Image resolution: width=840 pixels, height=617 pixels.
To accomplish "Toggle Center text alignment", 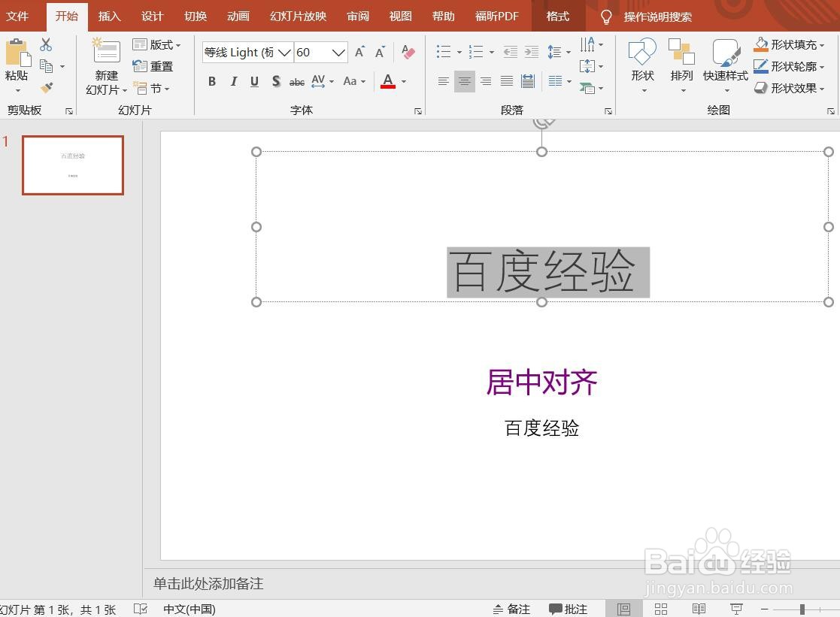I will (x=465, y=81).
